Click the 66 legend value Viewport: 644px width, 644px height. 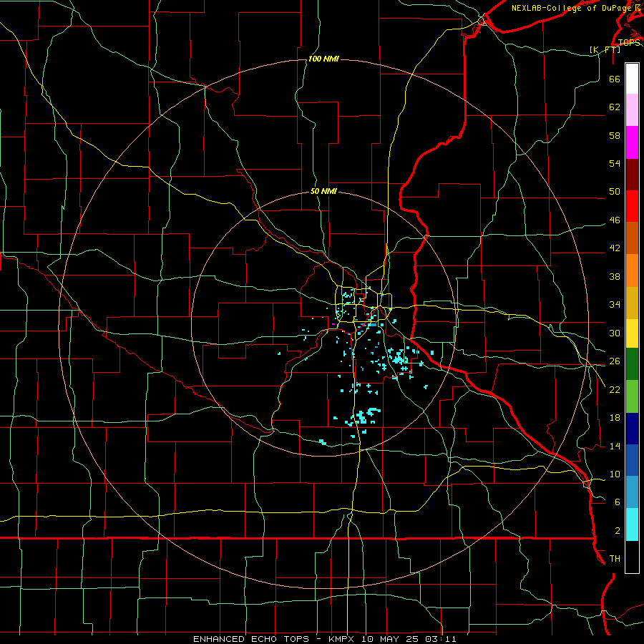(615, 79)
